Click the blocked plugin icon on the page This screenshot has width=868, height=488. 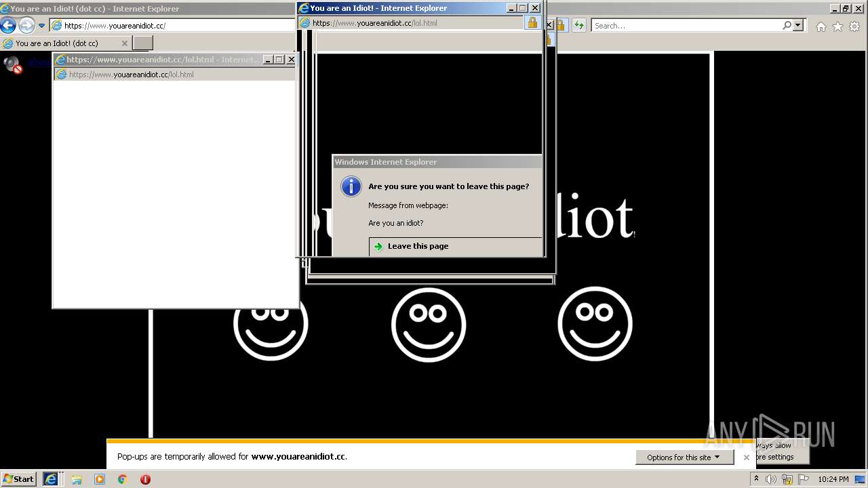pos(13,64)
